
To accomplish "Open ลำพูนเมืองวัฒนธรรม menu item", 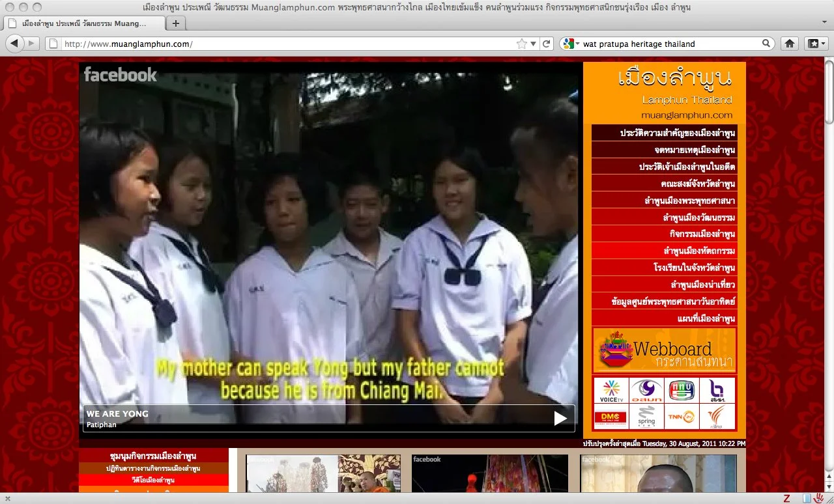I will click(x=665, y=217).
